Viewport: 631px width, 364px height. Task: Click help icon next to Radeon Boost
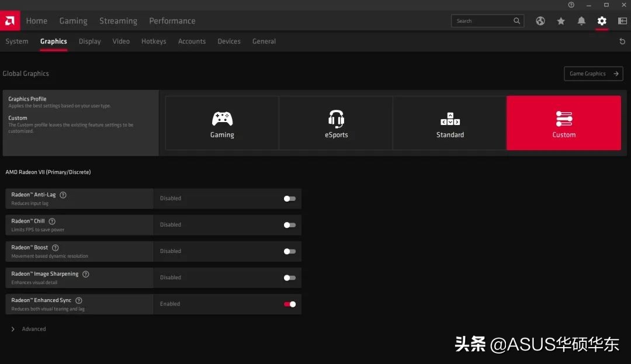(x=56, y=248)
